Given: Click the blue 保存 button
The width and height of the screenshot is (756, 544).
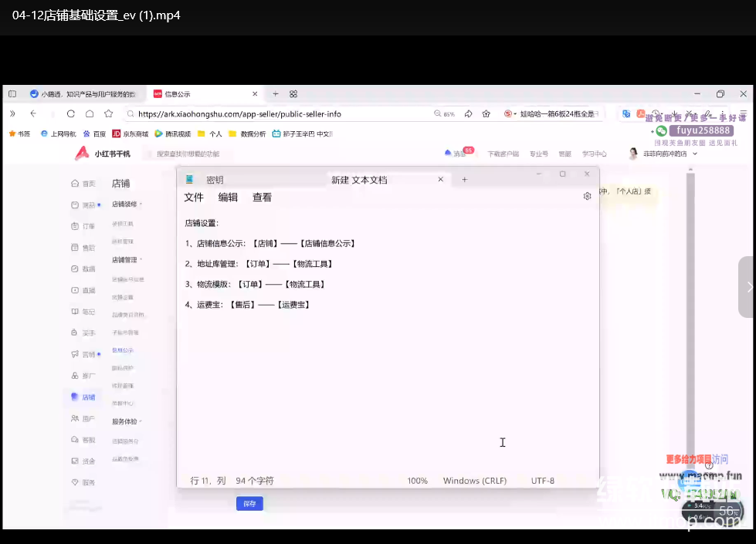Looking at the screenshot, I should click(x=249, y=504).
